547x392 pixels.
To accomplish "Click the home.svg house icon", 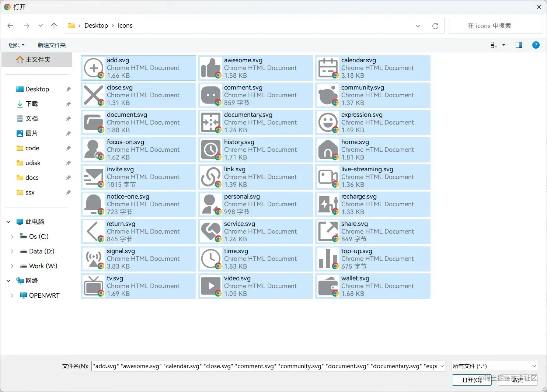I will pyautogui.click(x=328, y=150).
